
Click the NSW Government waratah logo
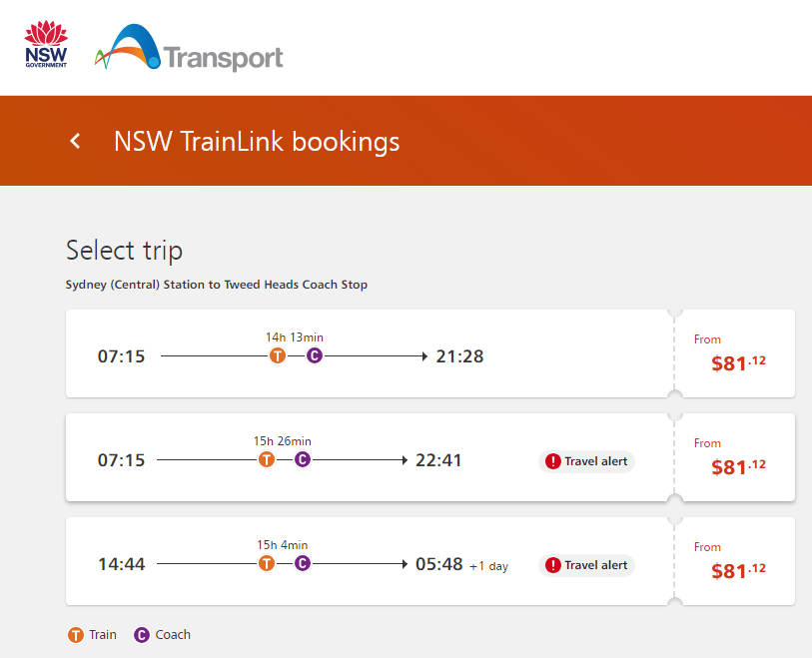pyautogui.click(x=46, y=44)
